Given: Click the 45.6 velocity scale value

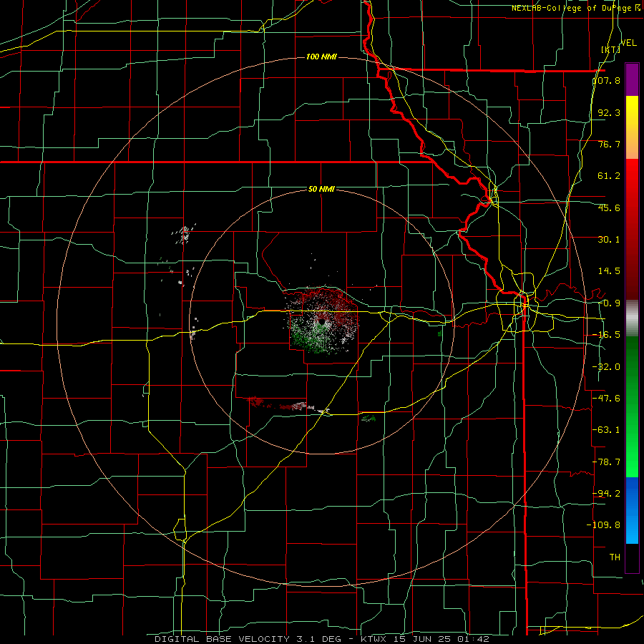Looking at the screenshot, I should tap(609, 208).
